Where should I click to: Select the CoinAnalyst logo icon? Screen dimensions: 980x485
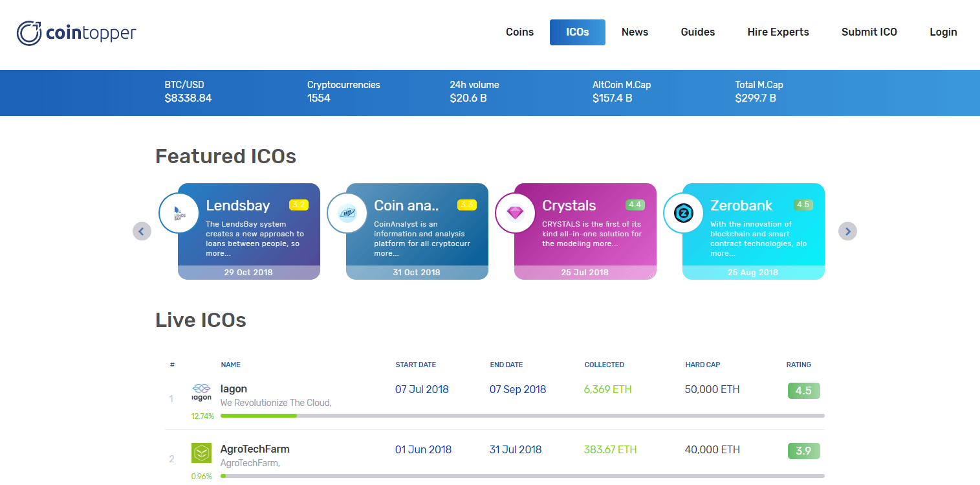347,213
